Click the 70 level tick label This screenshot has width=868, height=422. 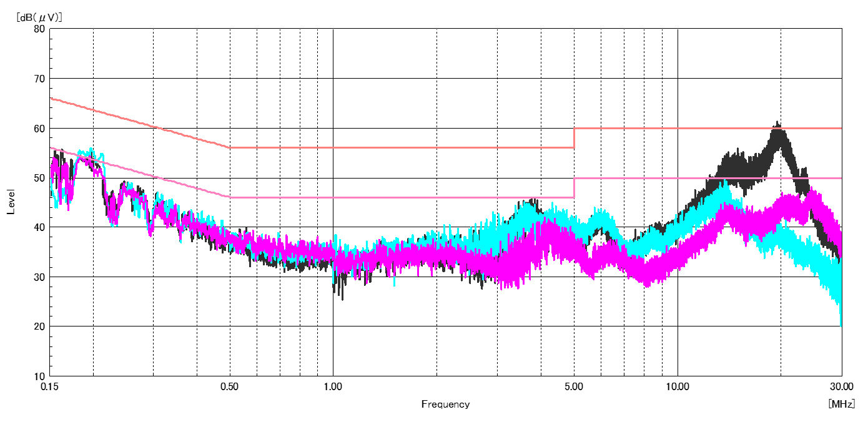[39, 79]
